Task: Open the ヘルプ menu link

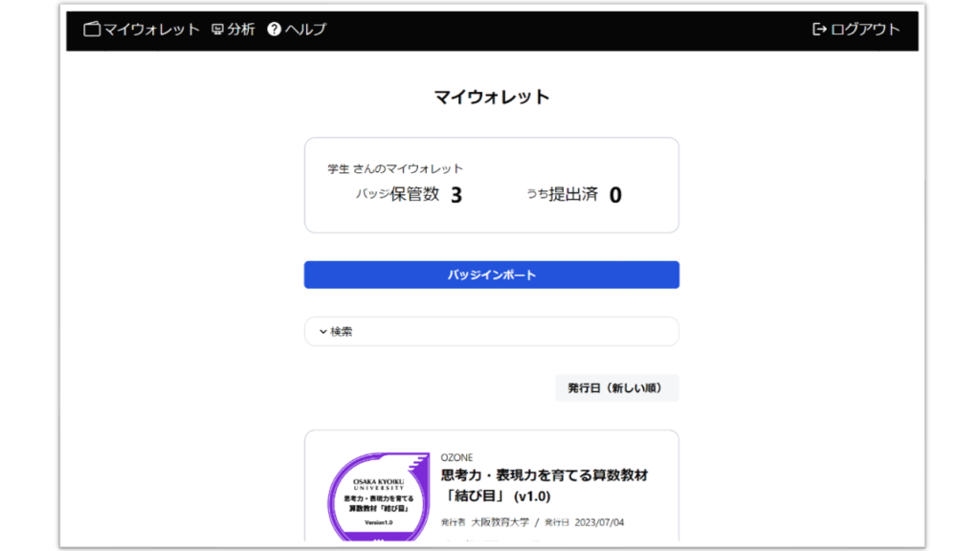Action: (x=305, y=30)
